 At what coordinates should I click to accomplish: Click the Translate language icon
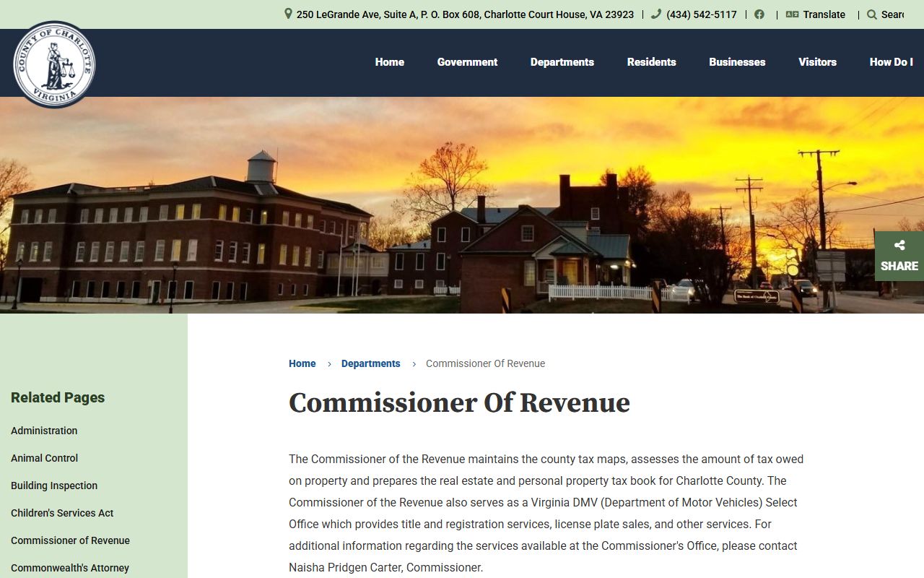click(x=792, y=14)
